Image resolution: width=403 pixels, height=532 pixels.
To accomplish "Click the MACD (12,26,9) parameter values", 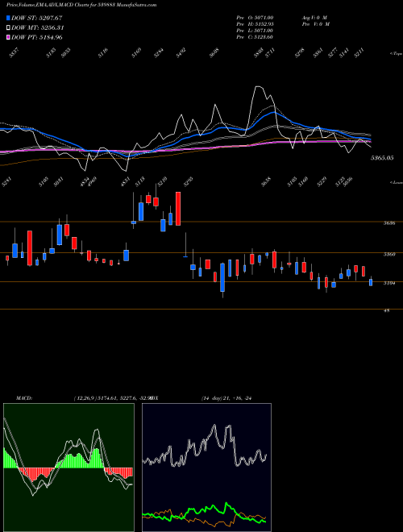I will (x=114, y=398).
